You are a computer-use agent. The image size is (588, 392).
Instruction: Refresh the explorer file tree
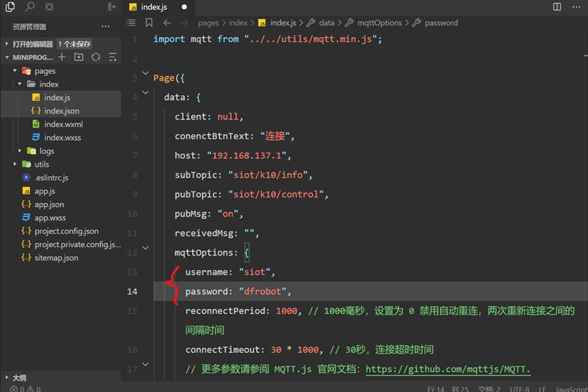tap(96, 57)
